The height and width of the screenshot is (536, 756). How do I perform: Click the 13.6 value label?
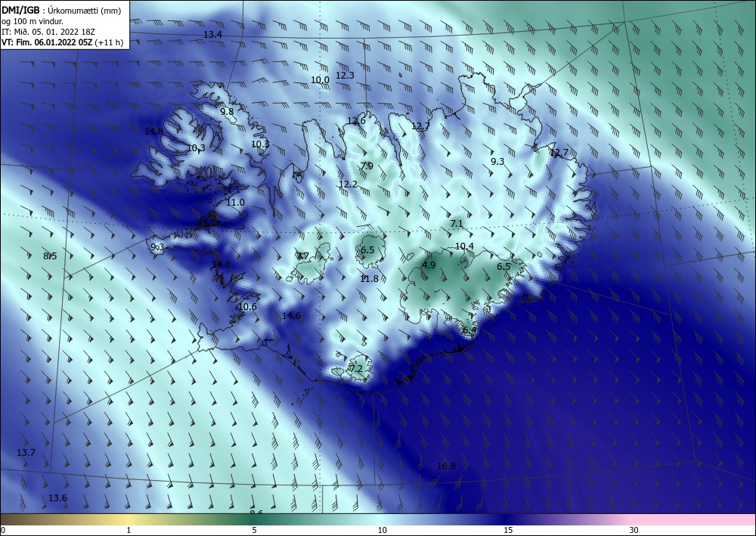click(x=58, y=498)
